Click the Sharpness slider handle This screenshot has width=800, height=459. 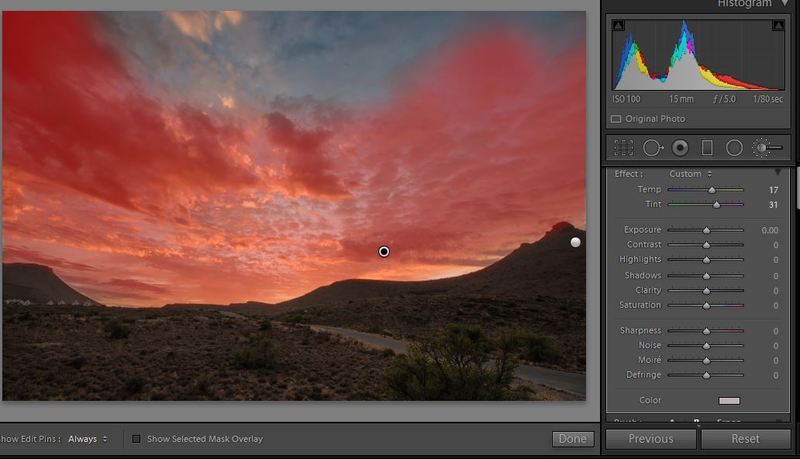coord(707,331)
